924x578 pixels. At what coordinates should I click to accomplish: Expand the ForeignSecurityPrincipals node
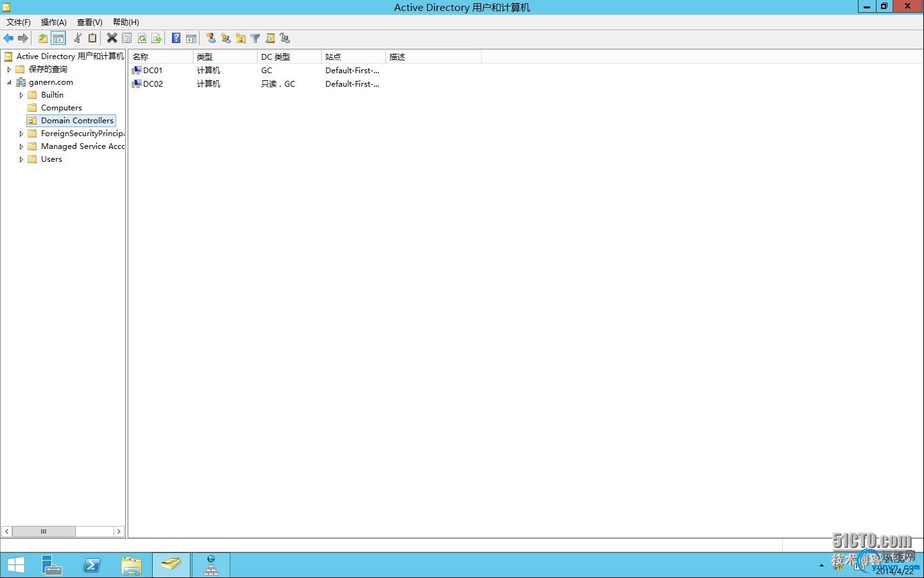[x=21, y=134]
